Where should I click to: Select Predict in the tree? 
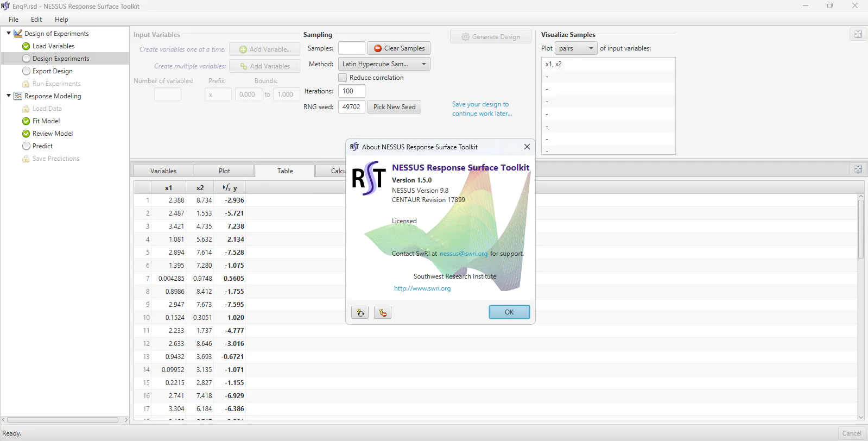(42, 146)
